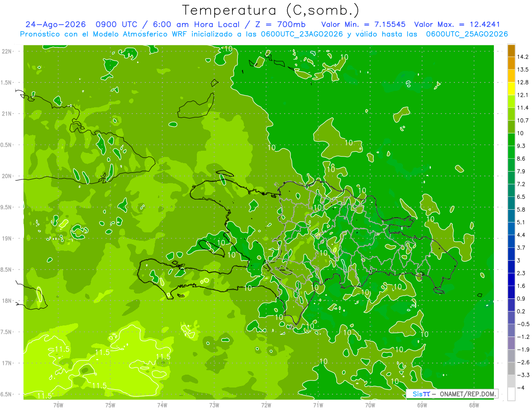Image resolution: width=532 pixels, height=411 pixels.
Task: Click the 68W longitude axis label
Action: point(474,405)
